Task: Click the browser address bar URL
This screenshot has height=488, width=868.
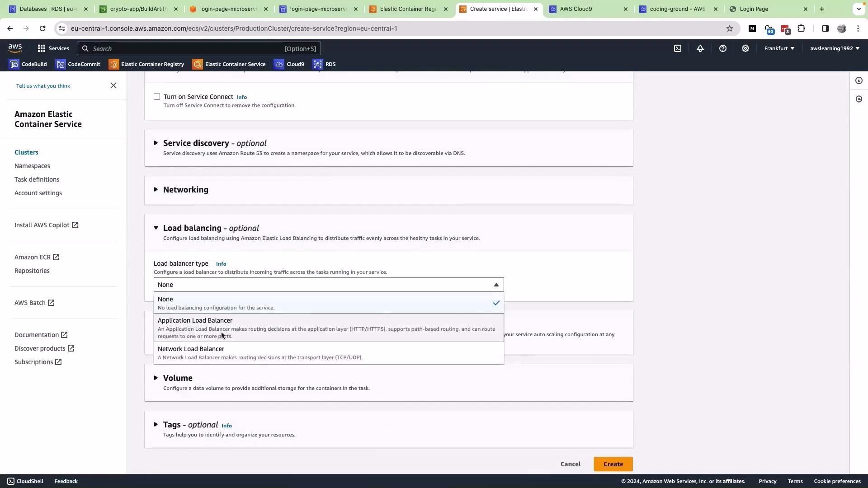Action: pos(234,28)
